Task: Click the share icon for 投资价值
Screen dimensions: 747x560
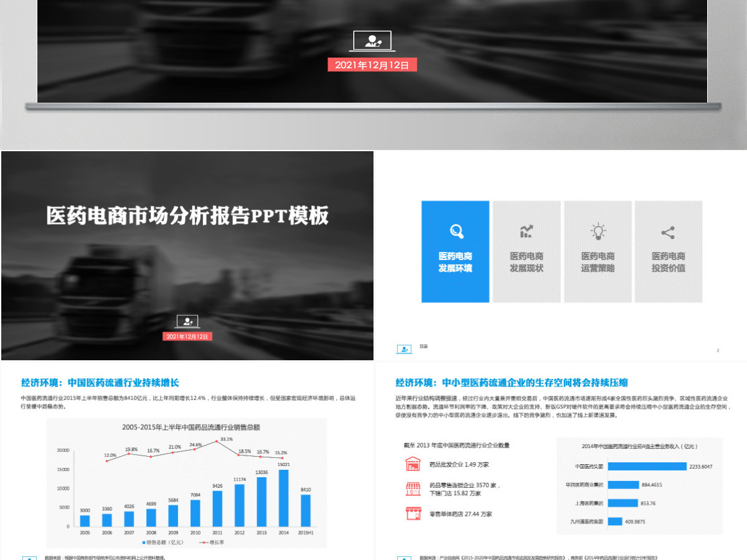Action: coord(668,233)
